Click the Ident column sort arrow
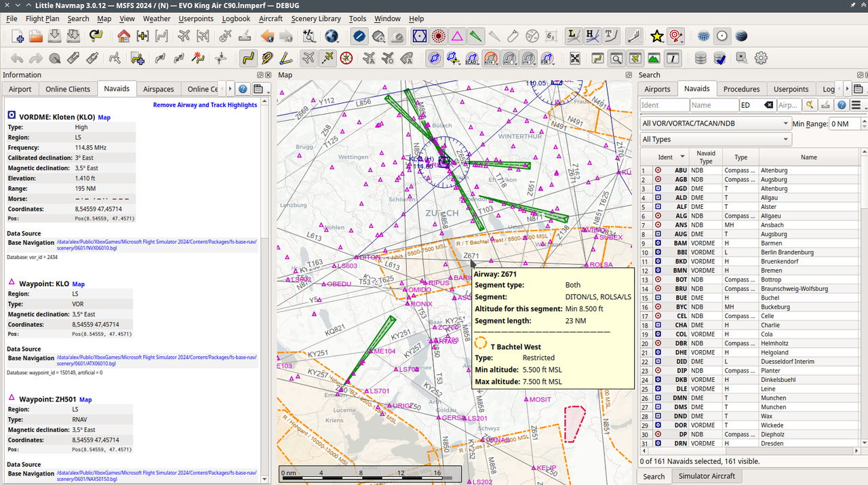 pos(683,157)
